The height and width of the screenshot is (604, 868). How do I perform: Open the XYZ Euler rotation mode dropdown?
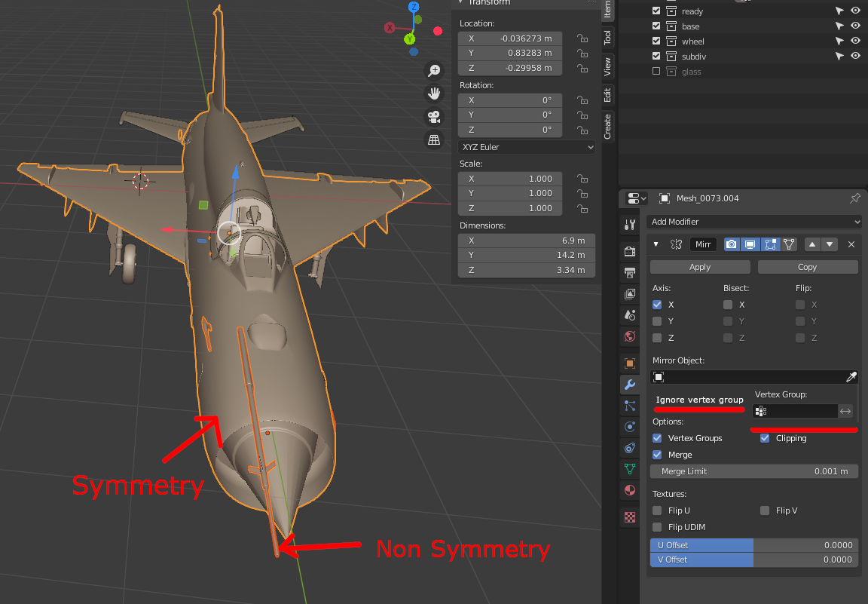click(527, 147)
